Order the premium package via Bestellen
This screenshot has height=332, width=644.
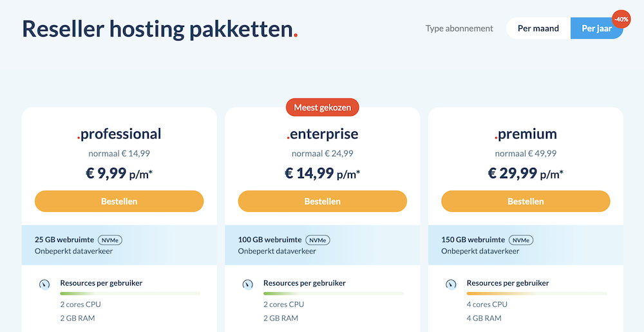pyautogui.click(x=526, y=201)
